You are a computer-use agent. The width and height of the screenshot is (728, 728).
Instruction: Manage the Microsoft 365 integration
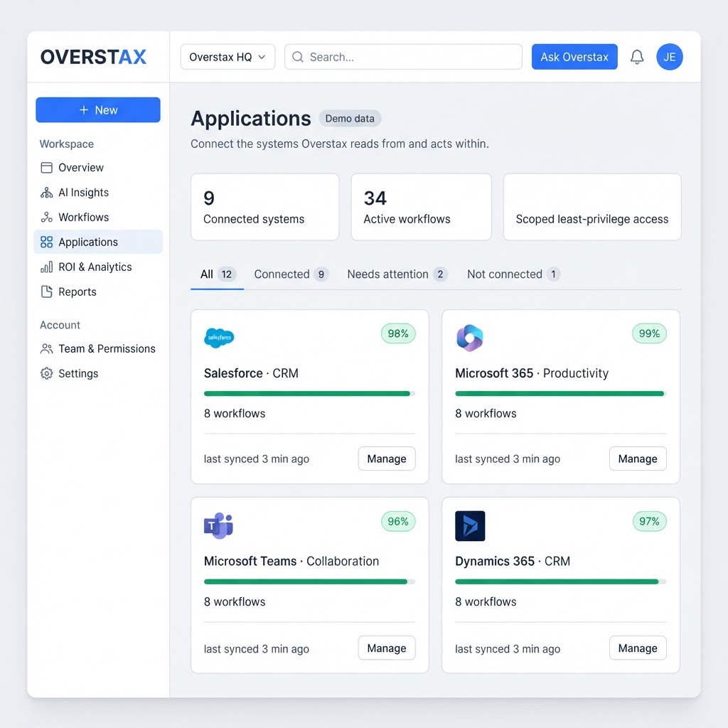pos(638,459)
